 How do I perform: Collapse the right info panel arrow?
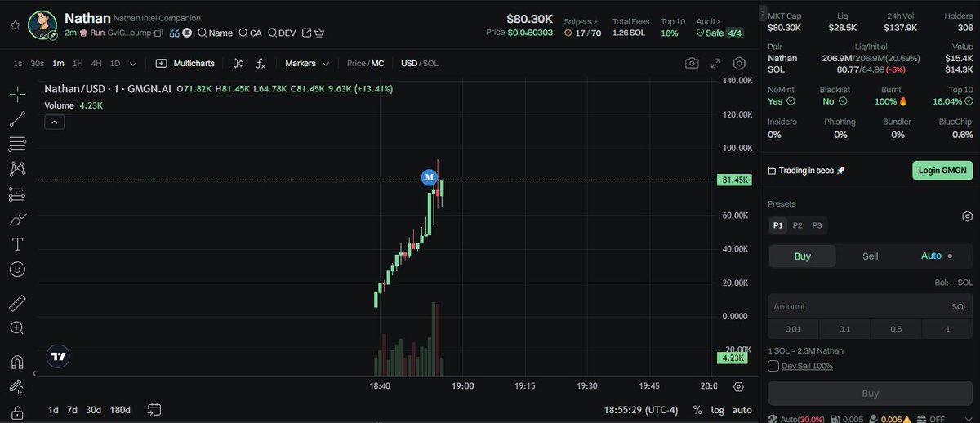pos(764,15)
